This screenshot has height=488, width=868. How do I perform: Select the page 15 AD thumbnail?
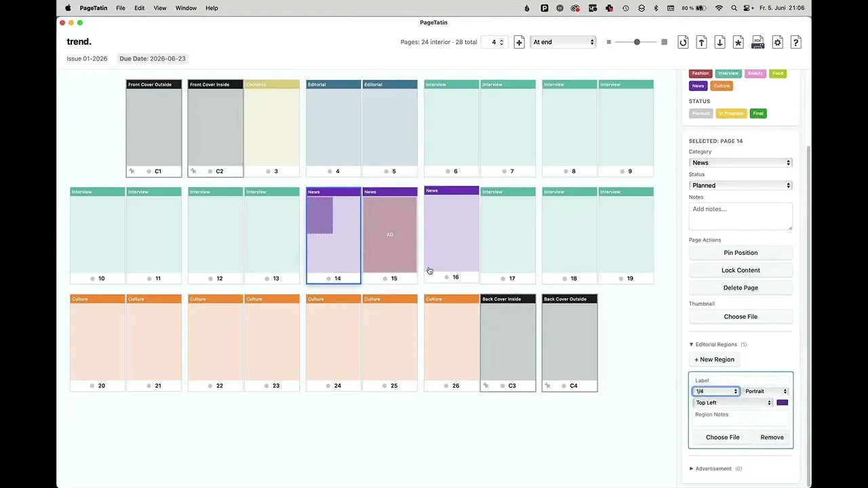tap(390, 235)
